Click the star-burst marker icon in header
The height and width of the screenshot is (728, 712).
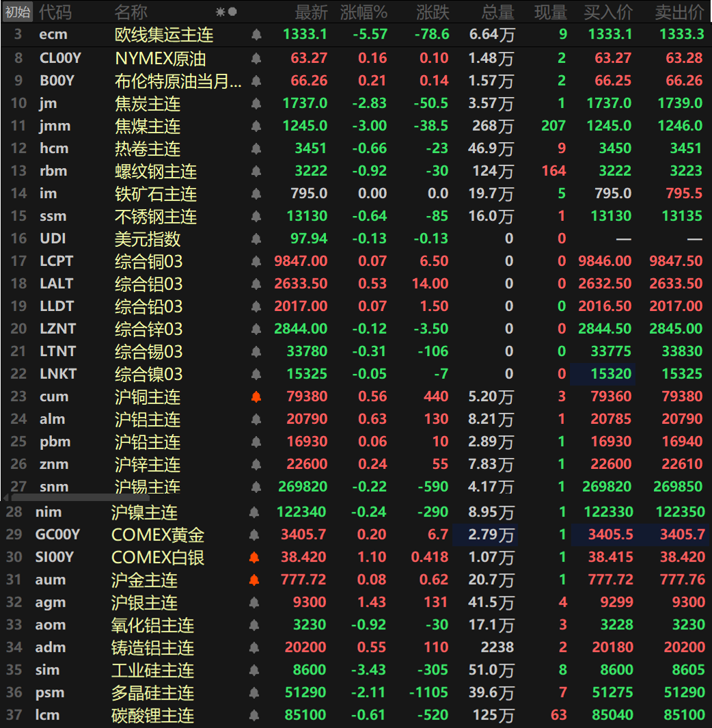(220, 12)
